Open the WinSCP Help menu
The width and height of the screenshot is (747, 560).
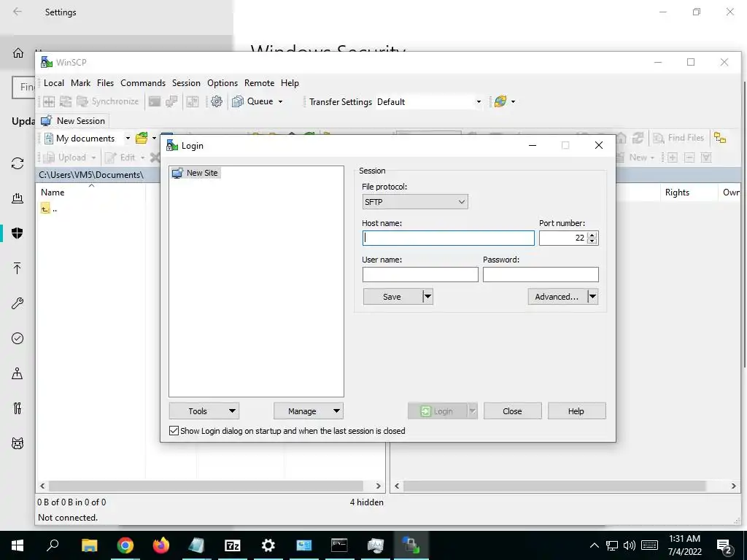(290, 83)
